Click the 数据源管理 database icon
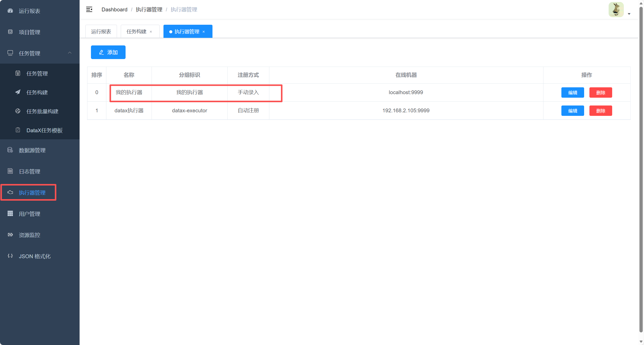This screenshot has height=345, width=644. (x=10, y=150)
